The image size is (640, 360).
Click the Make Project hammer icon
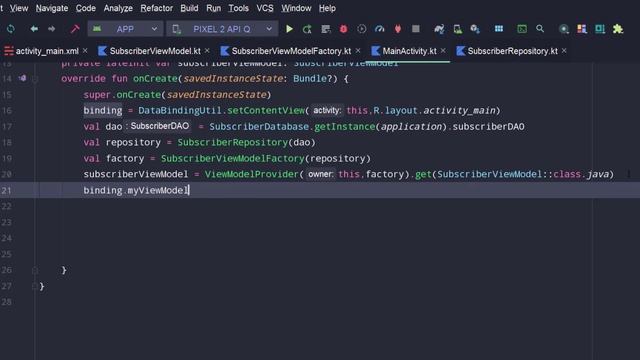[75, 29]
